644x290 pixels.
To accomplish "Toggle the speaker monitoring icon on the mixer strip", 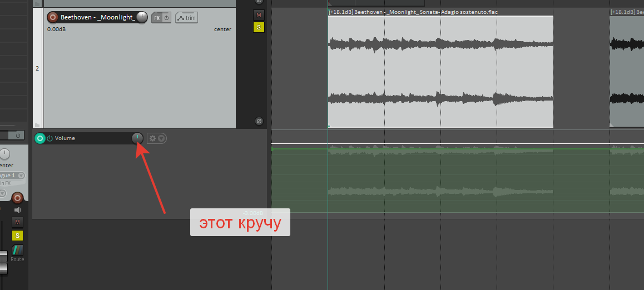I will pyautogui.click(x=17, y=210).
